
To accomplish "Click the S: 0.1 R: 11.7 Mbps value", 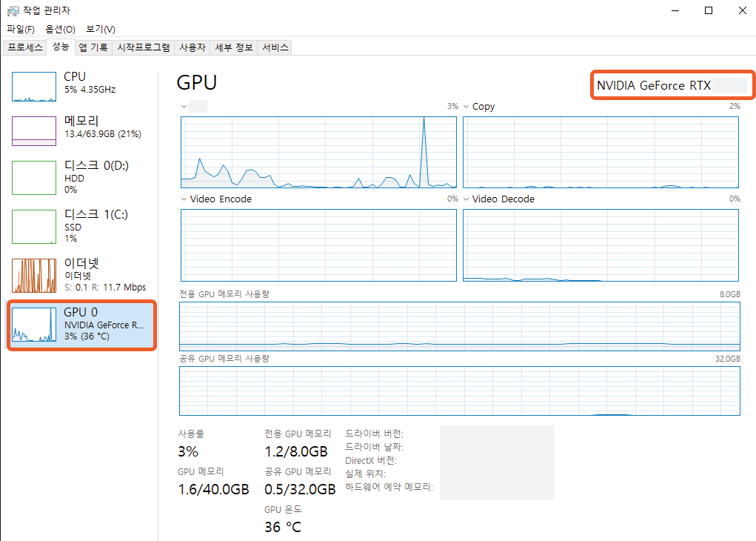I will pos(105,288).
